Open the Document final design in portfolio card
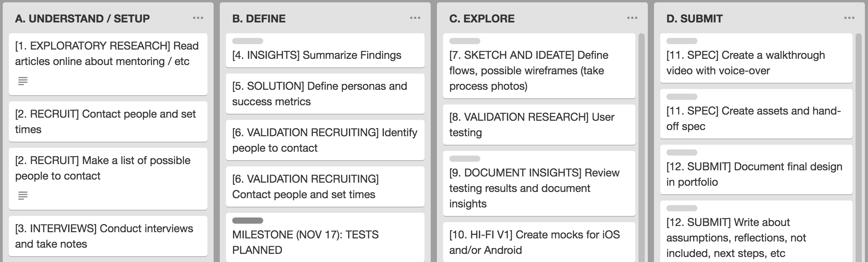868x262 pixels. [756, 170]
